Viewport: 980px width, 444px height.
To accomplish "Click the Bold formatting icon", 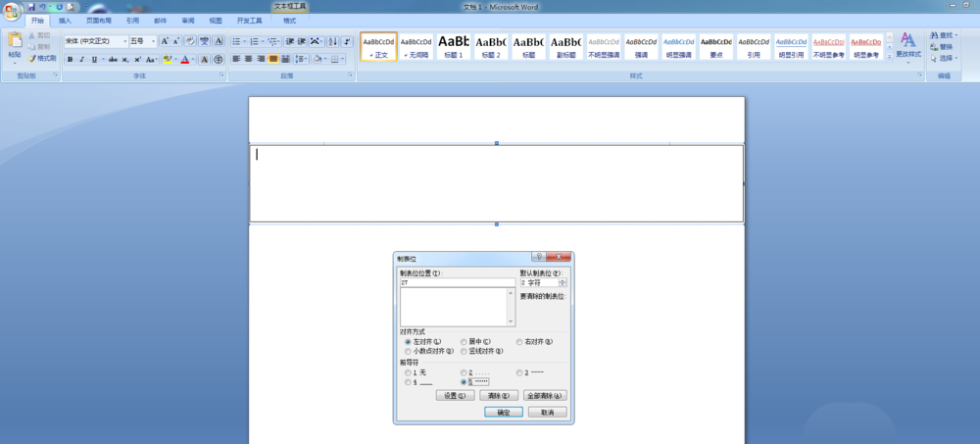I will point(70,60).
